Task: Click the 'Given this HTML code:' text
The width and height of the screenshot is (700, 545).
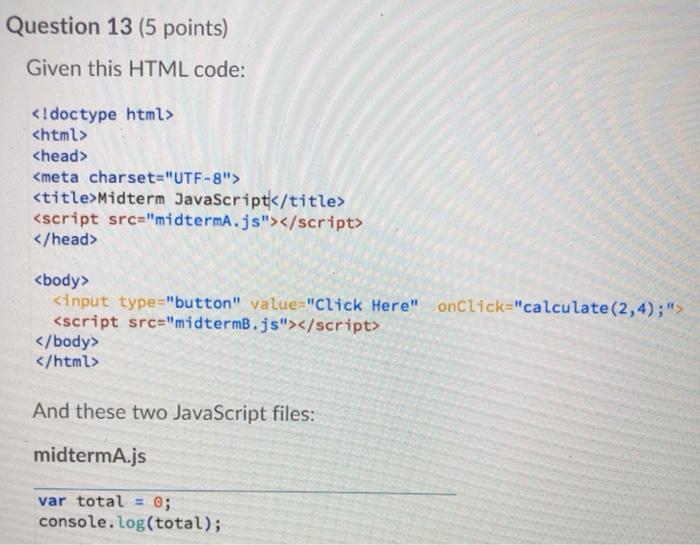Action: click(136, 69)
